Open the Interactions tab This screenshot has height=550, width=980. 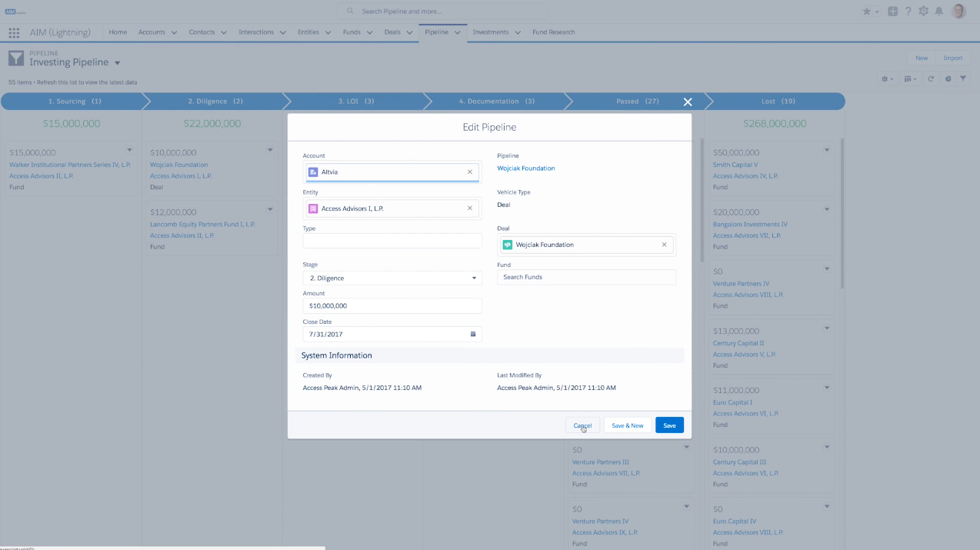[x=256, y=32]
